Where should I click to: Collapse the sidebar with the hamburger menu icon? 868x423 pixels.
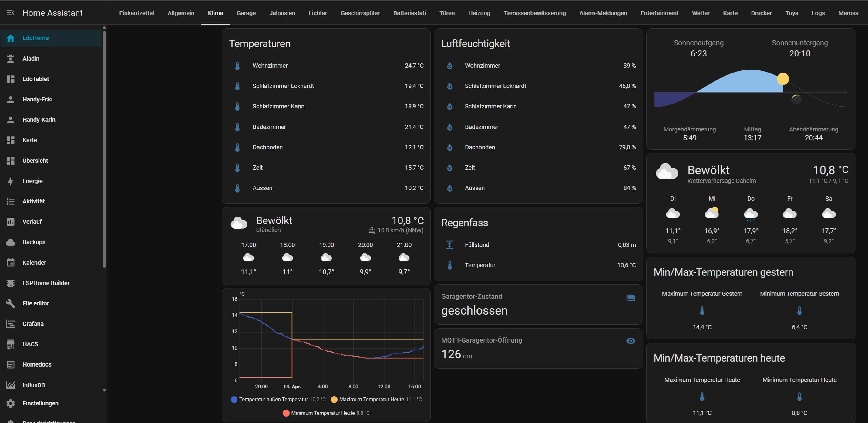pyautogui.click(x=10, y=13)
